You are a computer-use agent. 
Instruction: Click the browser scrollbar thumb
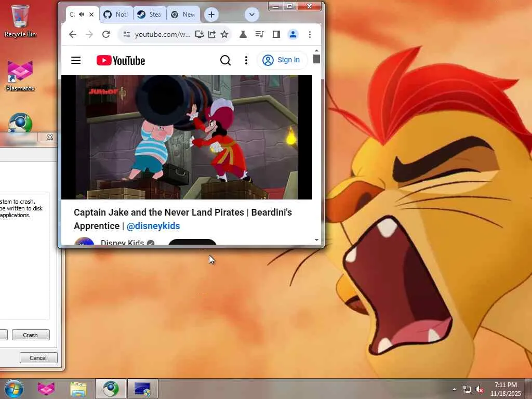316,59
